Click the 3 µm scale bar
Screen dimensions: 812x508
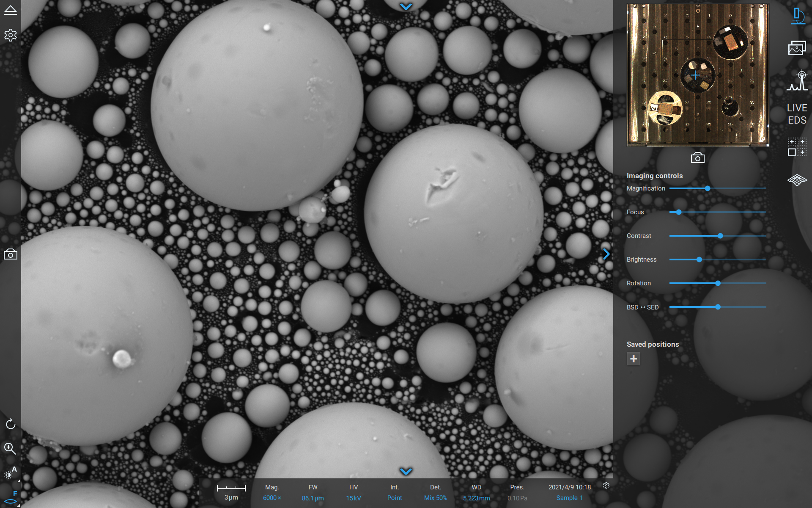231,492
